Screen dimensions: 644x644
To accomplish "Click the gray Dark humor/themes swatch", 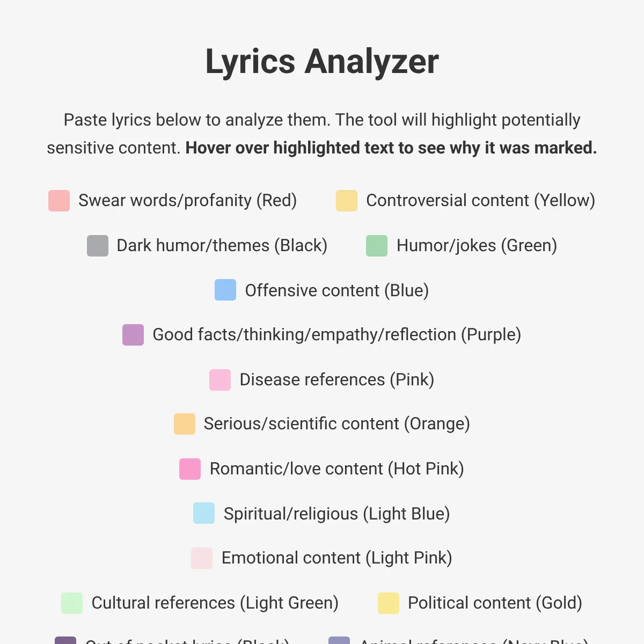I will [98, 246].
